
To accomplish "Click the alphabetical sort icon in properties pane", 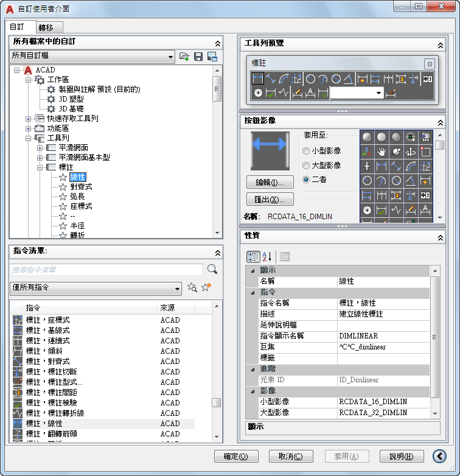I will point(267,256).
